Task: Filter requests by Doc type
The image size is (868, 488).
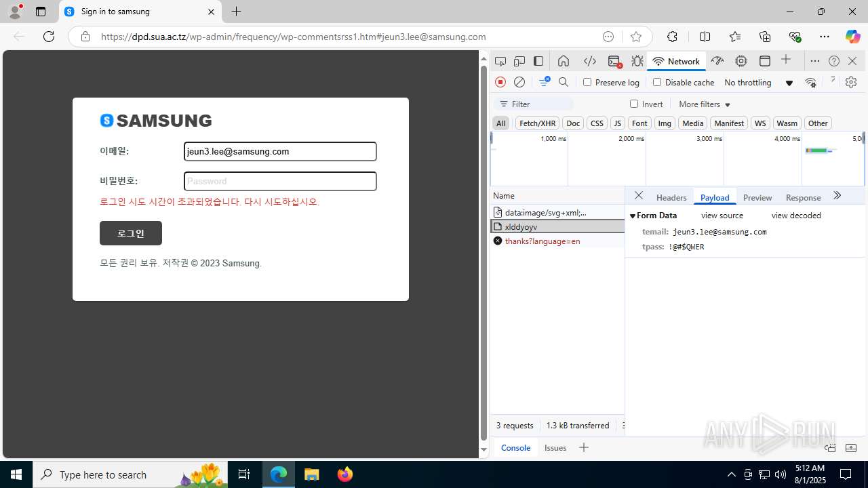Action: (x=573, y=123)
